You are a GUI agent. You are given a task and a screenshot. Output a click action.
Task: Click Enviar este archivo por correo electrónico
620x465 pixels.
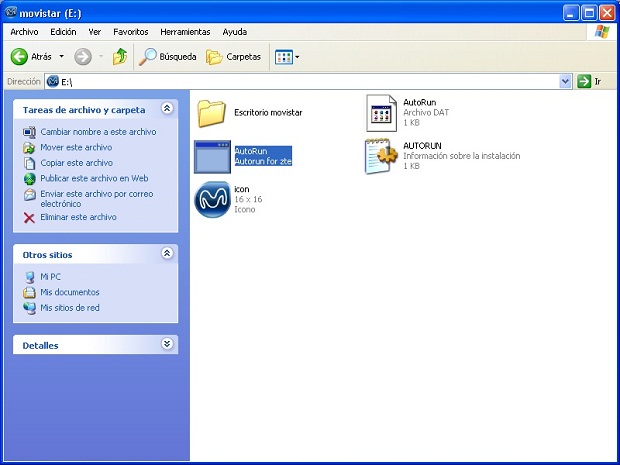pos(96,199)
